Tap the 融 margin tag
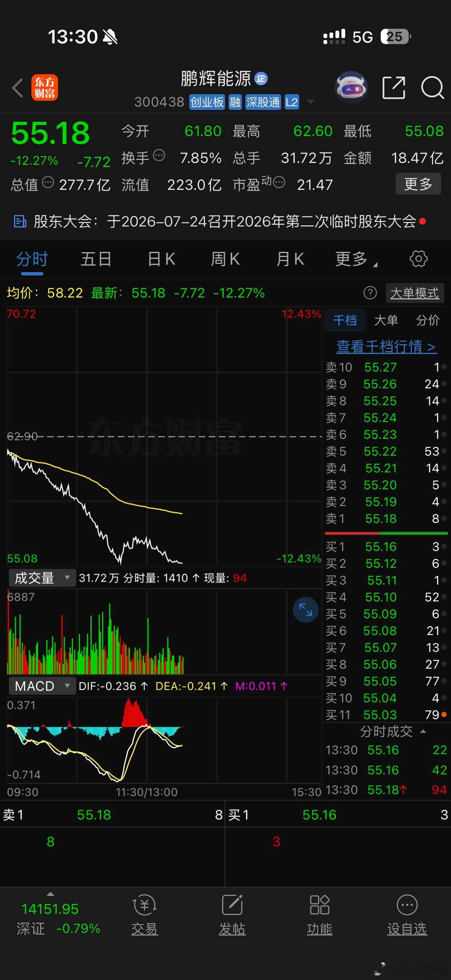 pyautogui.click(x=235, y=102)
